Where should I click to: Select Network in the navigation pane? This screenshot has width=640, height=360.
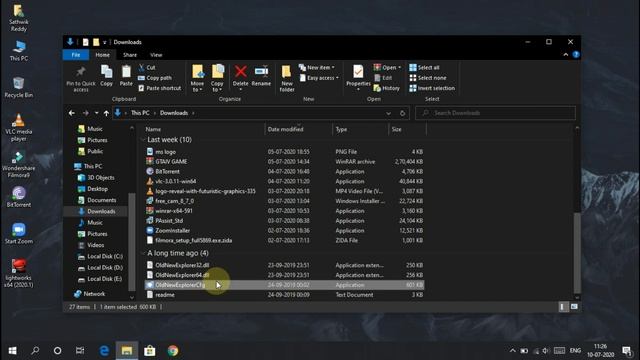click(94, 294)
